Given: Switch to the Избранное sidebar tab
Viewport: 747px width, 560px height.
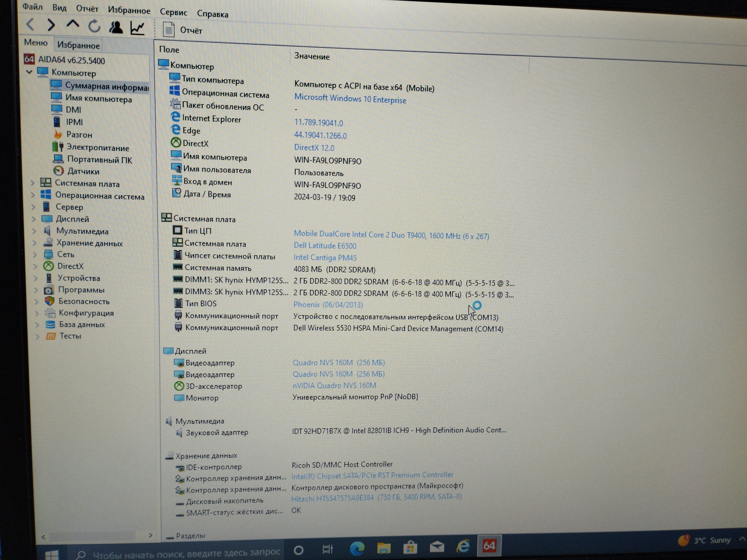Looking at the screenshot, I should [x=79, y=45].
